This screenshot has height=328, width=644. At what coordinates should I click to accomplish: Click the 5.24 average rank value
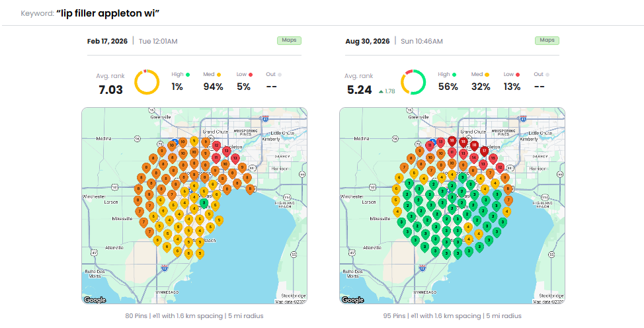tap(360, 89)
